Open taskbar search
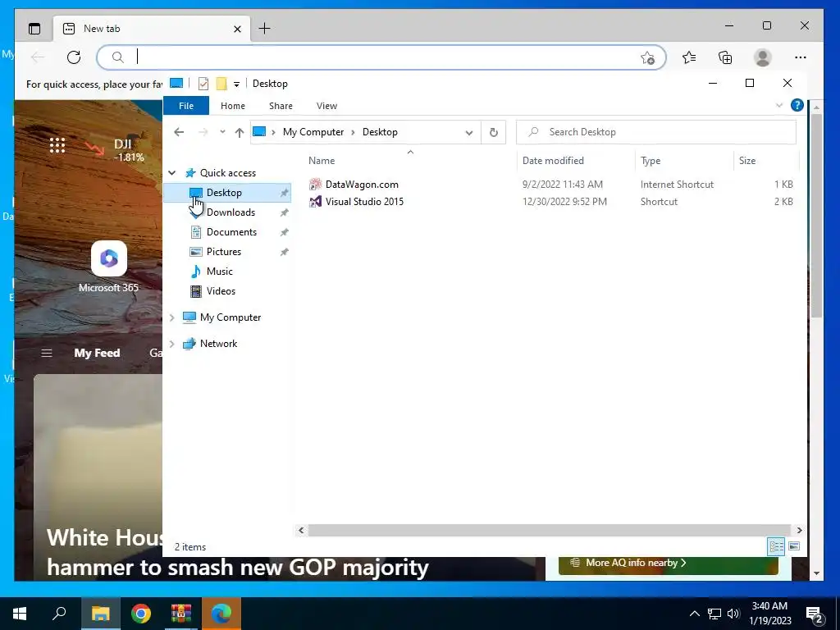The image size is (840, 630). [59, 613]
